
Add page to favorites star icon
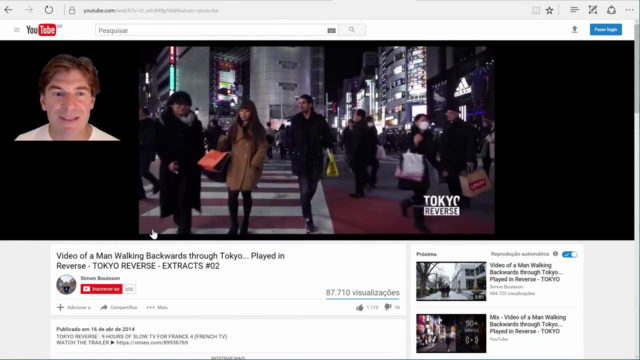(x=549, y=11)
